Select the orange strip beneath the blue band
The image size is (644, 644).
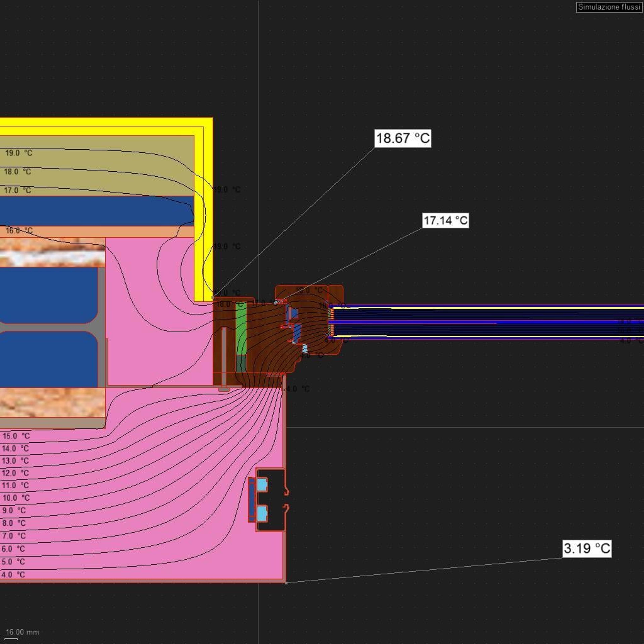pyautogui.click(x=97, y=232)
